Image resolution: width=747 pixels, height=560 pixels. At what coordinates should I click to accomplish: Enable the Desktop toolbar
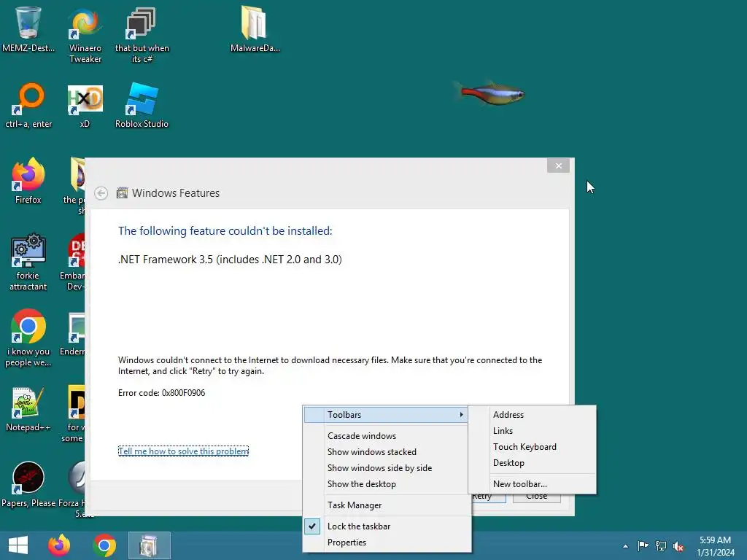point(532,463)
